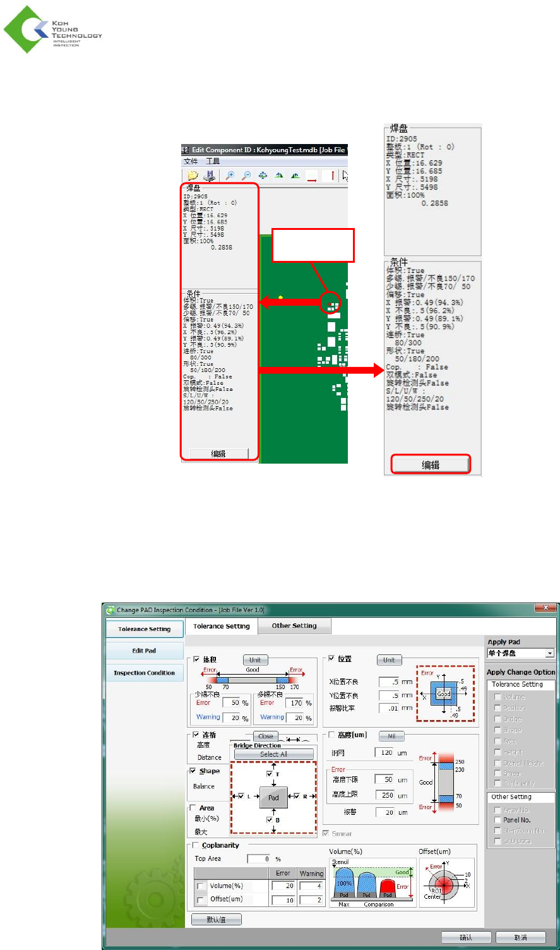Click the Unit button next to 体积

click(254, 660)
